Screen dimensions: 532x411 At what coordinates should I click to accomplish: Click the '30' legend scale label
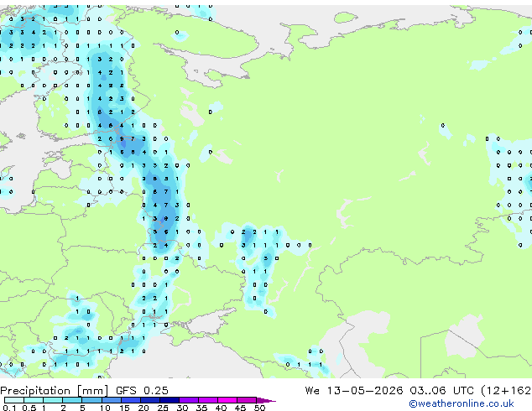182,408
